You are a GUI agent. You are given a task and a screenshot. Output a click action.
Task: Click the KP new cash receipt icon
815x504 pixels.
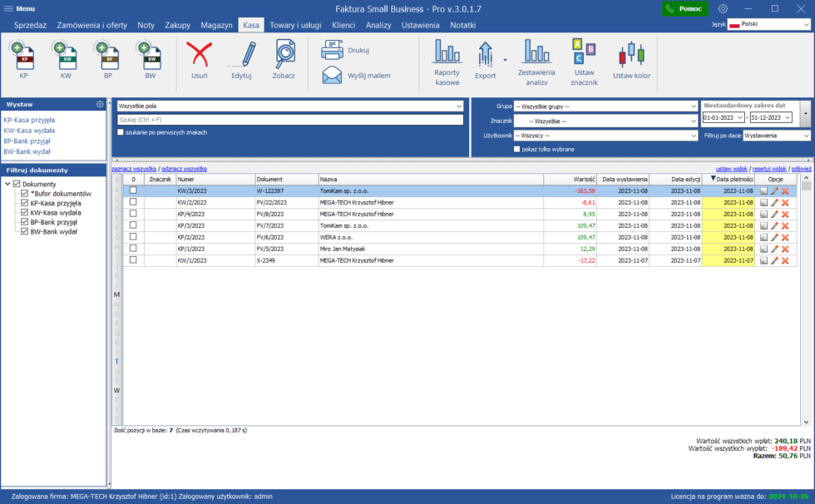click(x=23, y=56)
